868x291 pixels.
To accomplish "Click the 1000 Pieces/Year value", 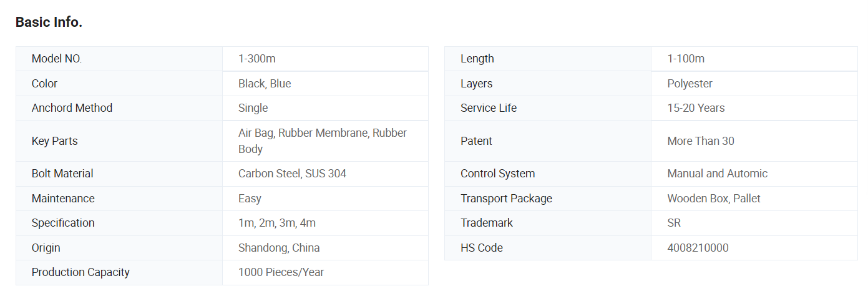I will [x=281, y=272].
